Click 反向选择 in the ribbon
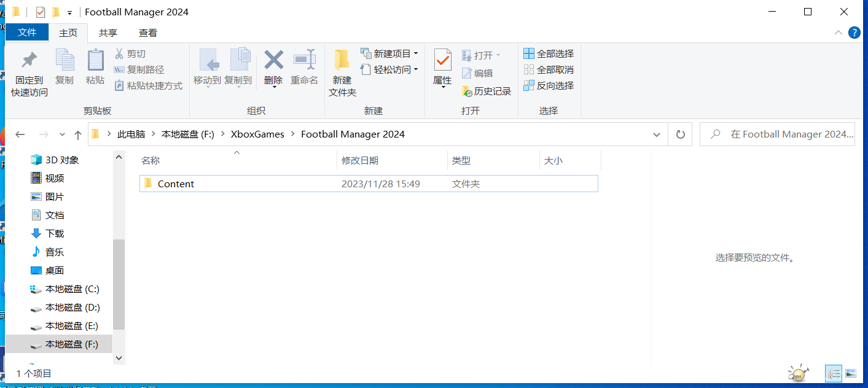This screenshot has width=868, height=388. pyautogui.click(x=549, y=85)
